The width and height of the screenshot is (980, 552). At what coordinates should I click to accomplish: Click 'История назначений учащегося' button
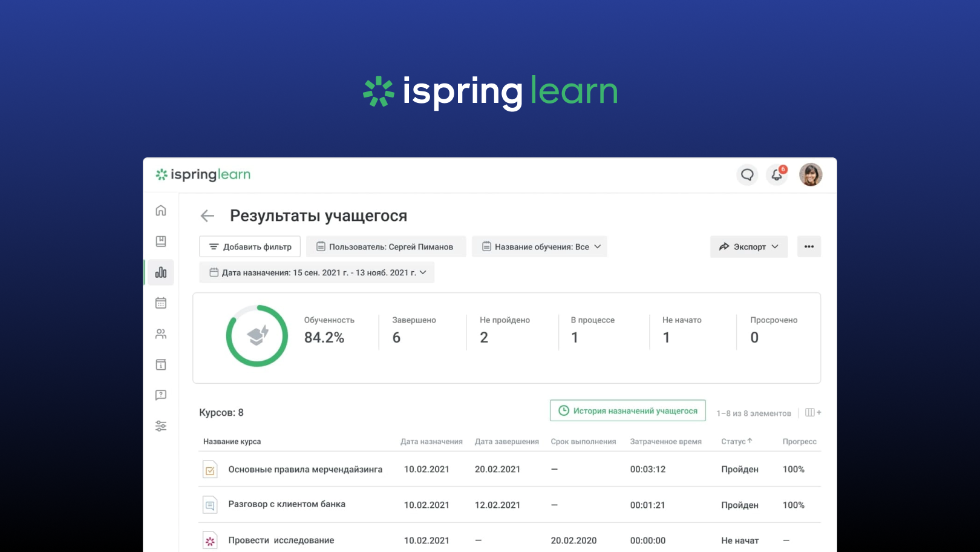click(627, 410)
